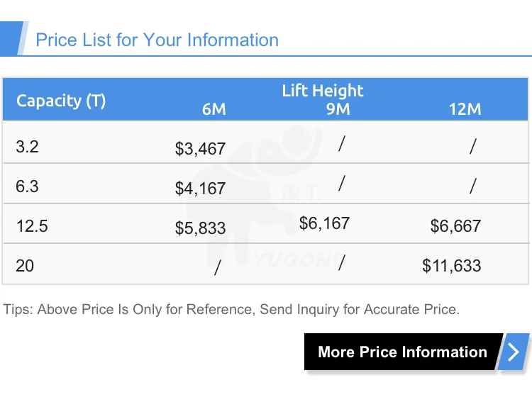Click the Price List for Your Information heading
Viewport: 532px width, 397px height.
coord(157,40)
